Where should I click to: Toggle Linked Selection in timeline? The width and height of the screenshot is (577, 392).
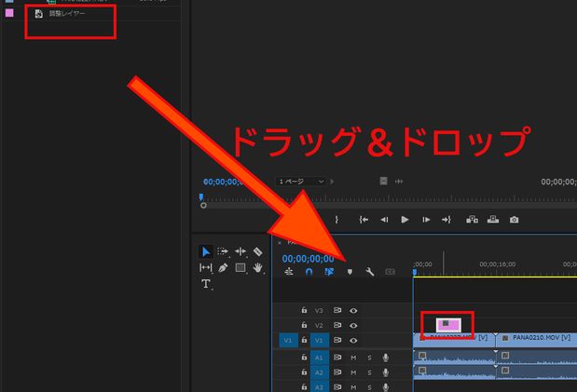(329, 272)
